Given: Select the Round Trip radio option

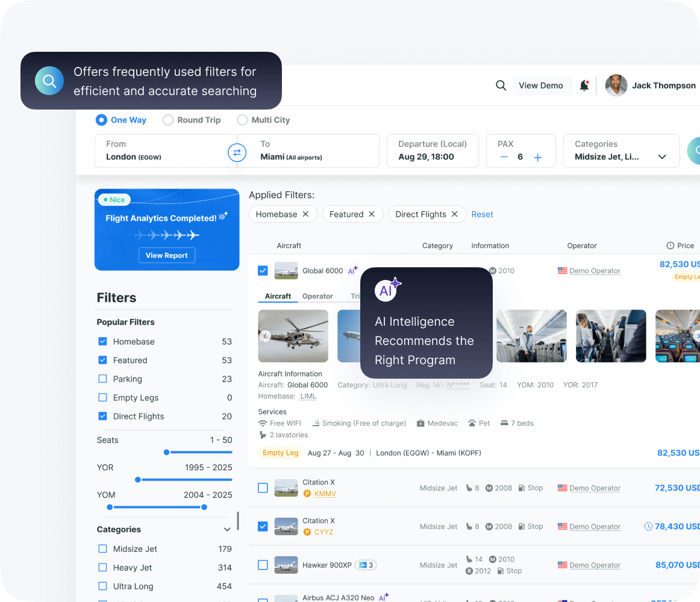Looking at the screenshot, I should point(168,120).
